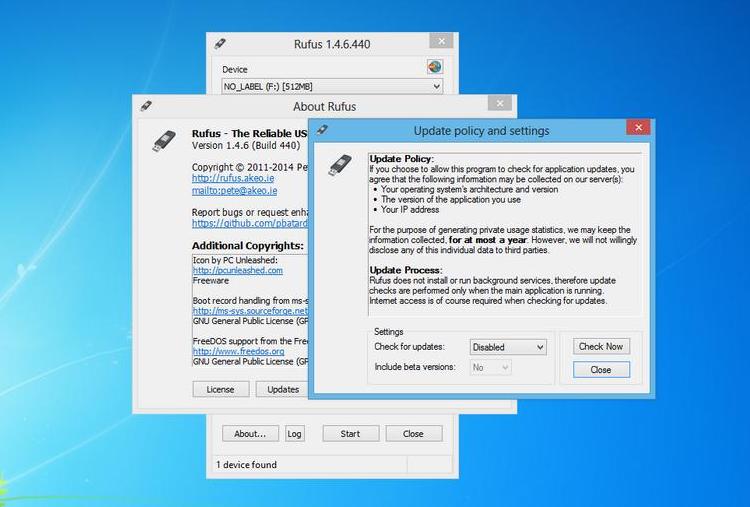
Task: Open the Check for updates dropdown
Action: 508,347
